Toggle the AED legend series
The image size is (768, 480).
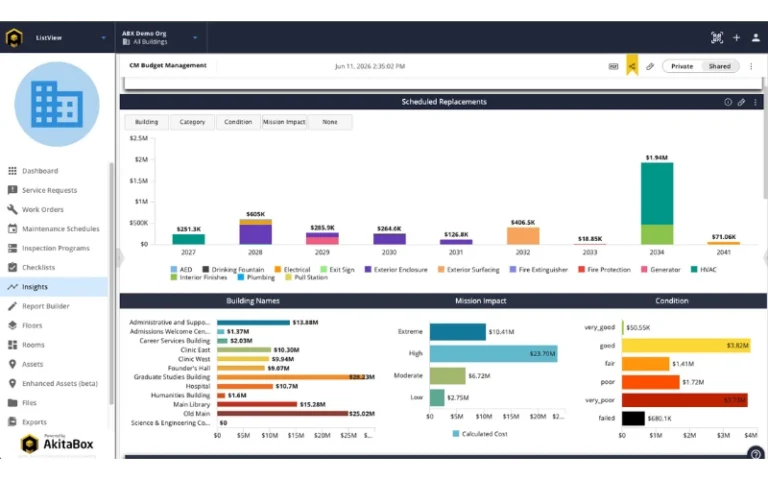coord(181,269)
